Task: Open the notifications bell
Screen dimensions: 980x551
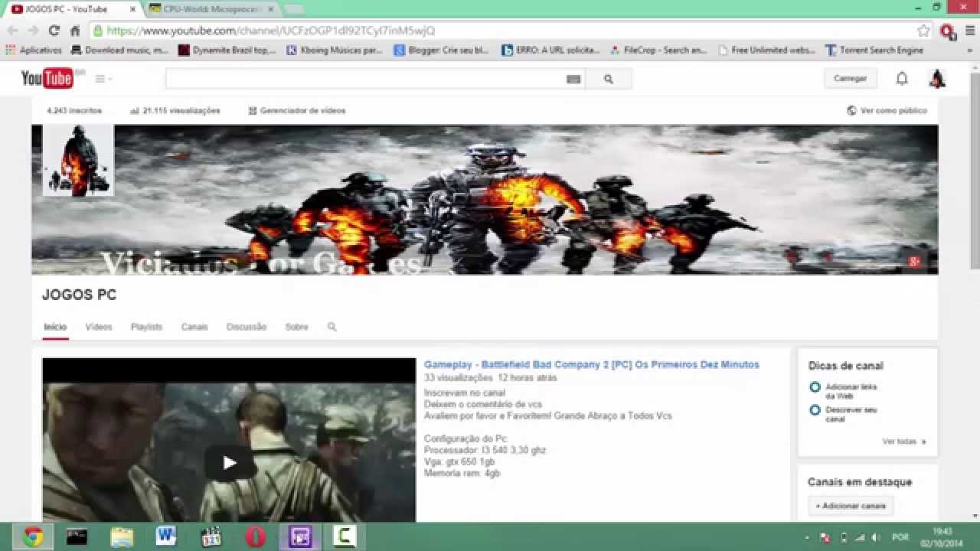Action: tap(902, 78)
